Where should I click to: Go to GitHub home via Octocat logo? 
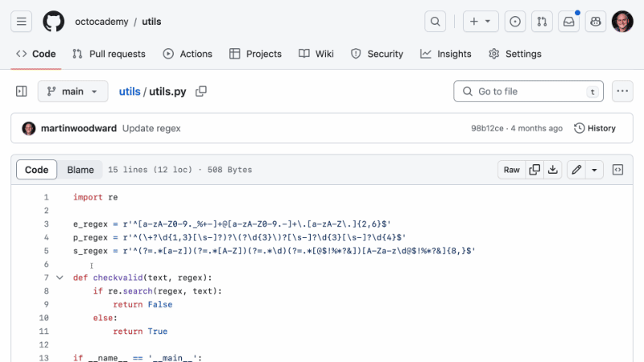[x=53, y=22]
